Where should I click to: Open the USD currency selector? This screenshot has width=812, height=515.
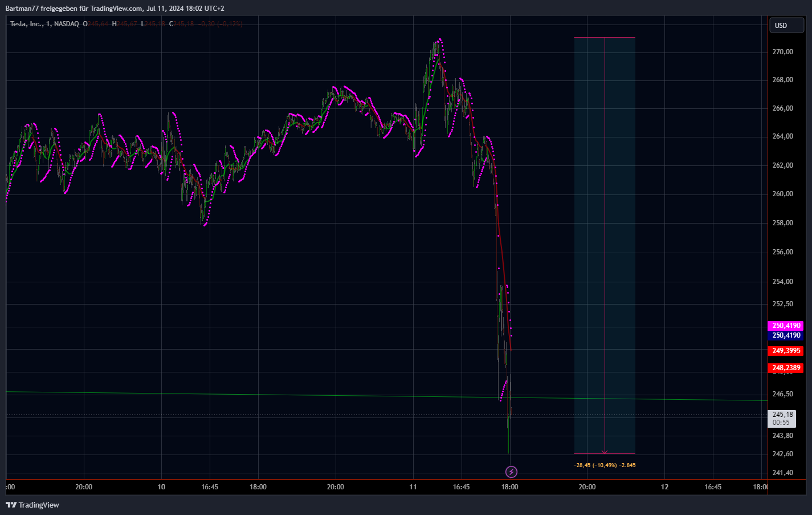[x=787, y=25]
